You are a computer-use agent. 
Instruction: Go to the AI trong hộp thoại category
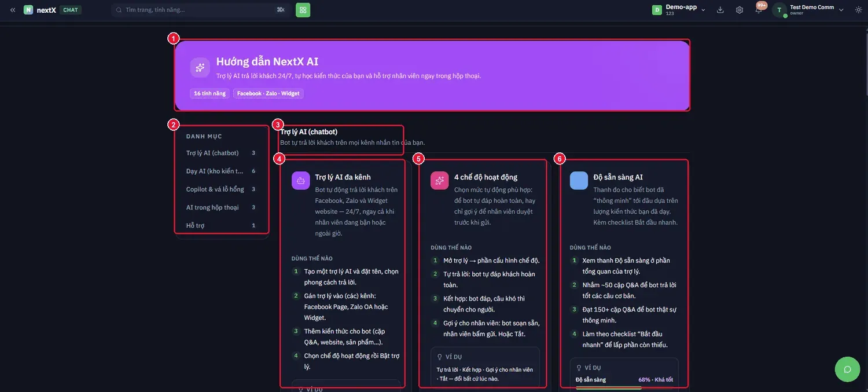221,207
